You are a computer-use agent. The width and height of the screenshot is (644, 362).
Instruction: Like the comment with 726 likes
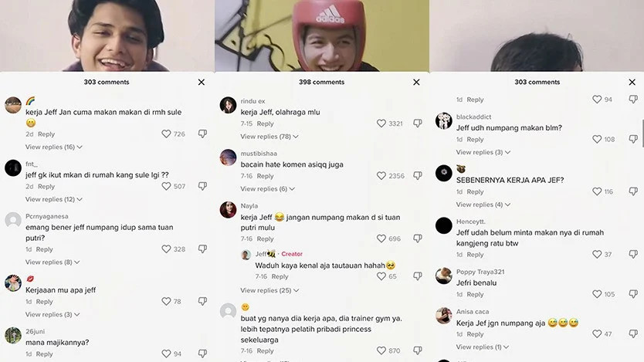coord(166,134)
